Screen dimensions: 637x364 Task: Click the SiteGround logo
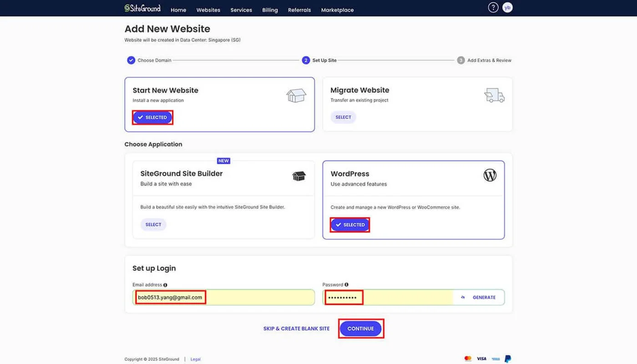point(142,8)
